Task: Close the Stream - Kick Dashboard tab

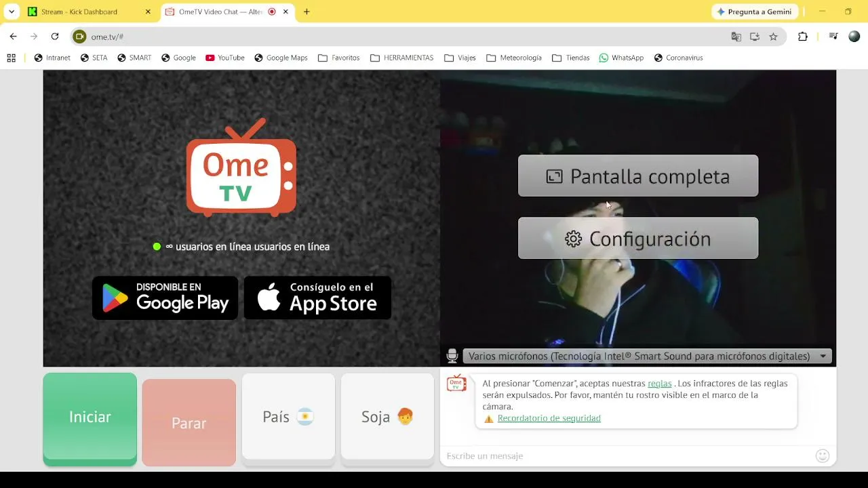Action: pyautogui.click(x=148, y=12)
